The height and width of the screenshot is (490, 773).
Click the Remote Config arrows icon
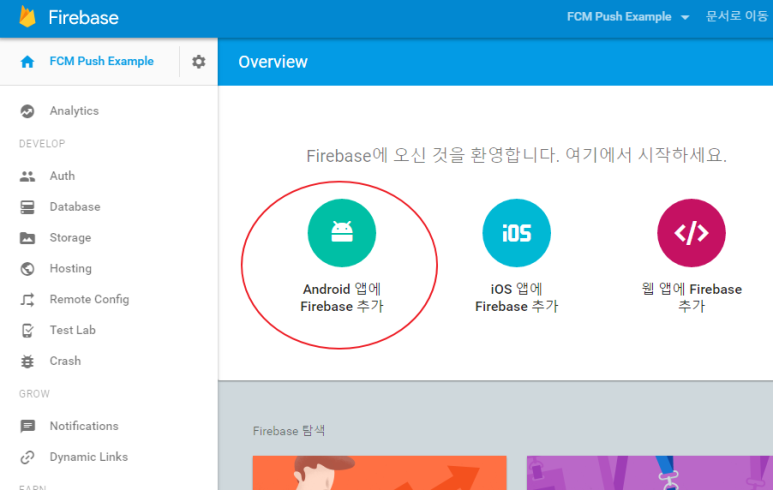[28, 300]
